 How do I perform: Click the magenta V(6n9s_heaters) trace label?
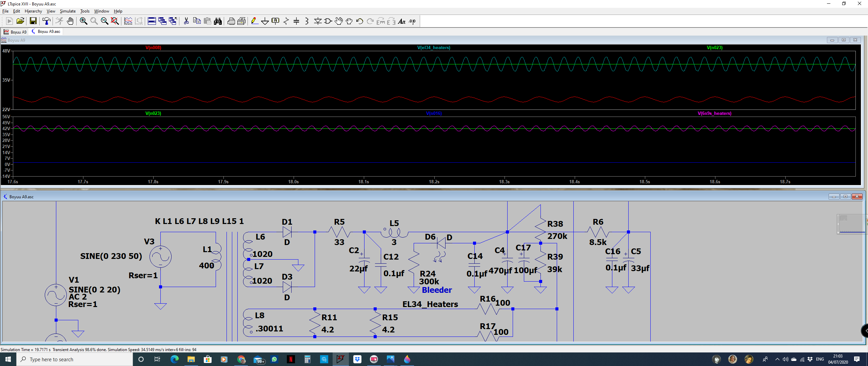[714, 114]
